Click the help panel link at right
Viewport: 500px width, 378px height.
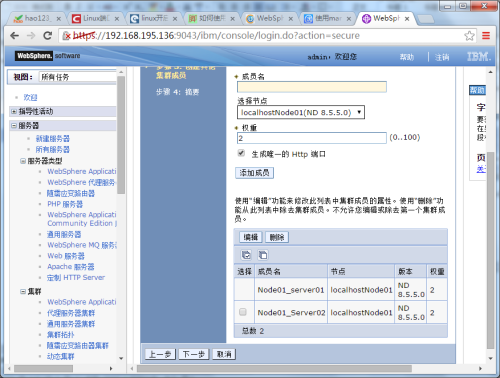(x=481, y=169)
